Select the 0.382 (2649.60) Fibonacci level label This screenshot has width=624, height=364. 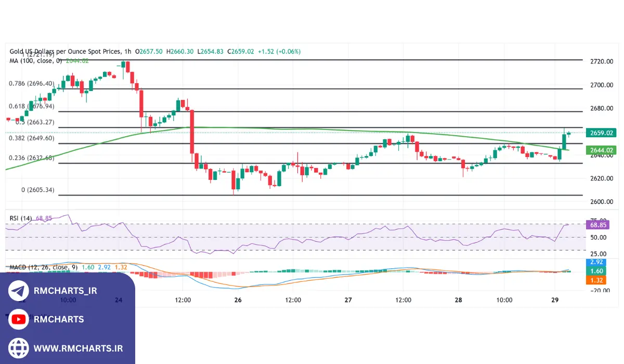click(32, 138)
